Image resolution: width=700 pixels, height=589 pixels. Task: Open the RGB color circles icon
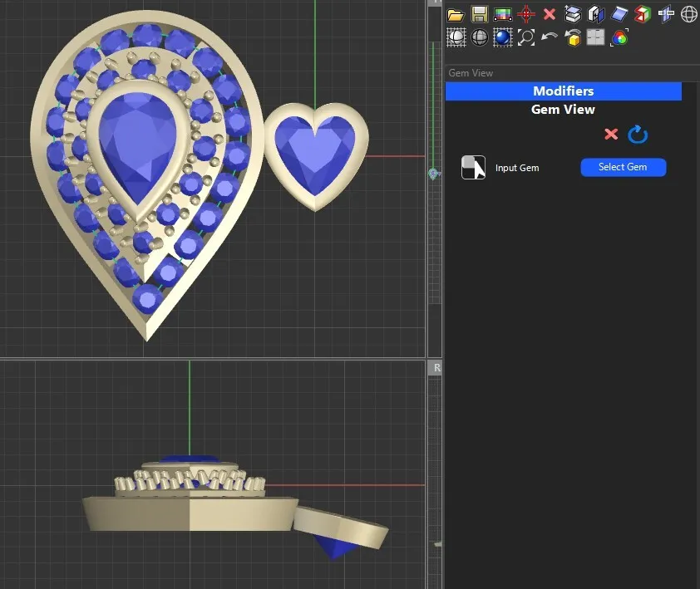619,37
